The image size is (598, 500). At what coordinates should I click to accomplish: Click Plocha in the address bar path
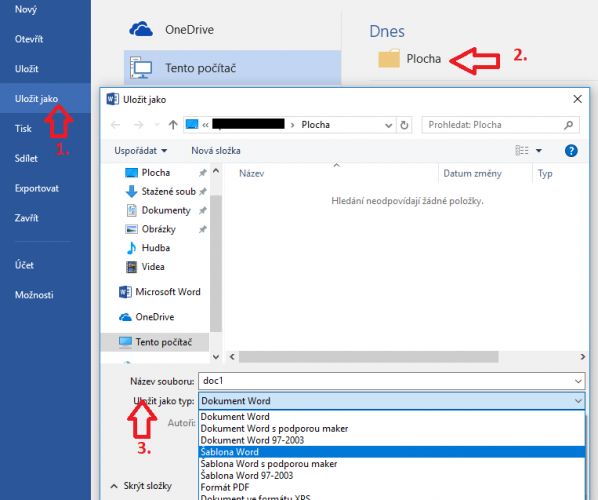click(x=315, y=125)
